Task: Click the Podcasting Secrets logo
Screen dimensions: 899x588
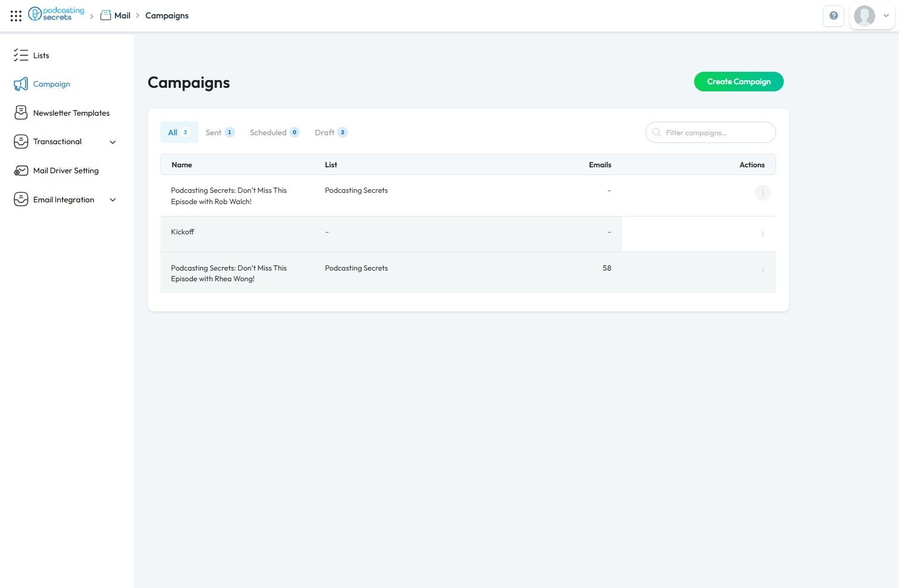Action: point(57,15)
